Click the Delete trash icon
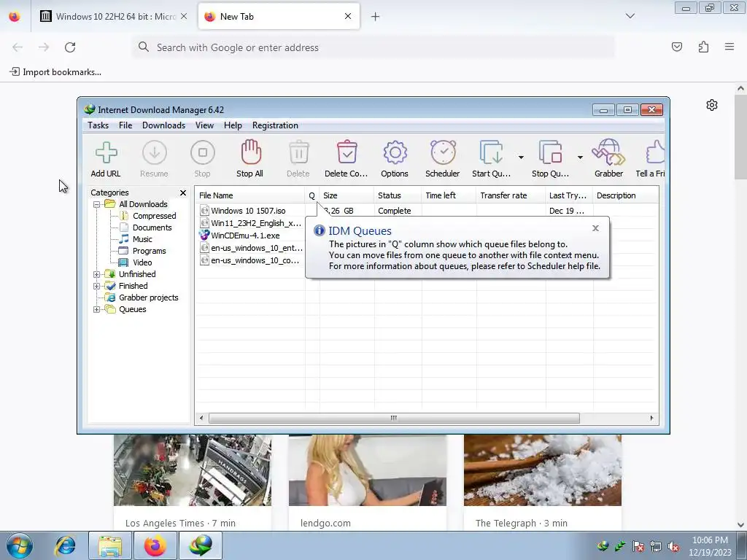 click(298, 152)
